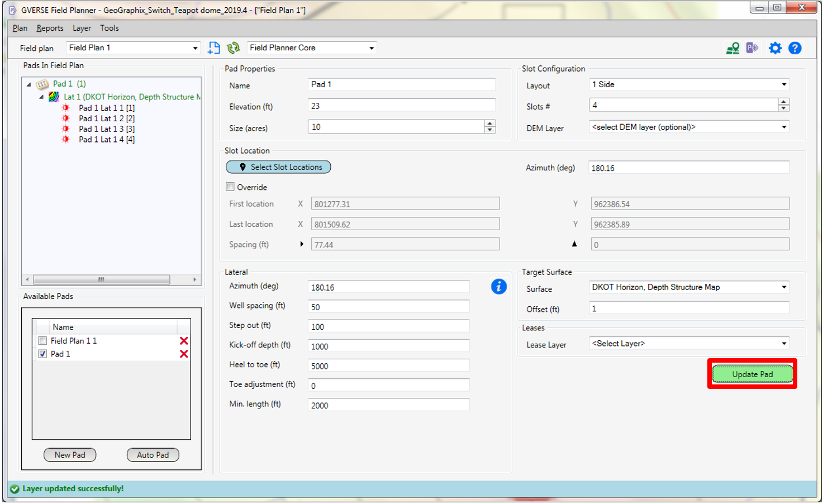Click the Heel to toe (ft) field
The image size is (823, 504).
(x=388, y=365)
